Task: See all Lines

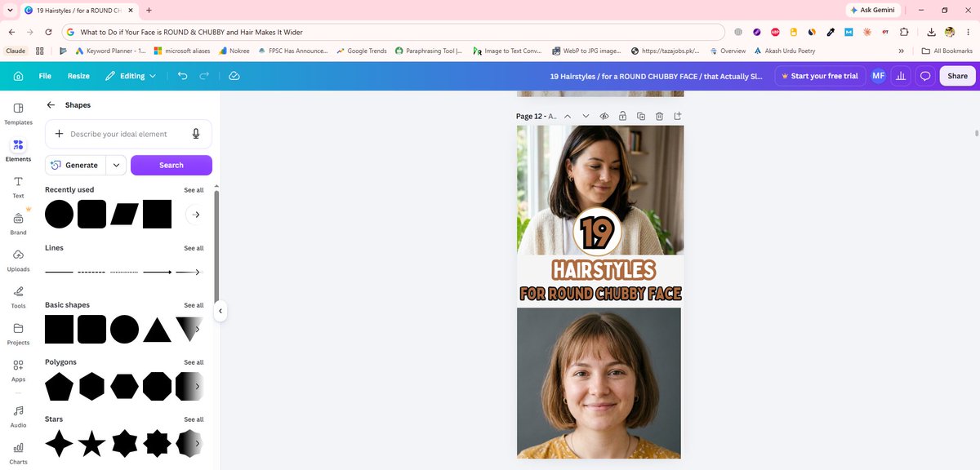Action: pyautogui.click(x=194, y=248)
